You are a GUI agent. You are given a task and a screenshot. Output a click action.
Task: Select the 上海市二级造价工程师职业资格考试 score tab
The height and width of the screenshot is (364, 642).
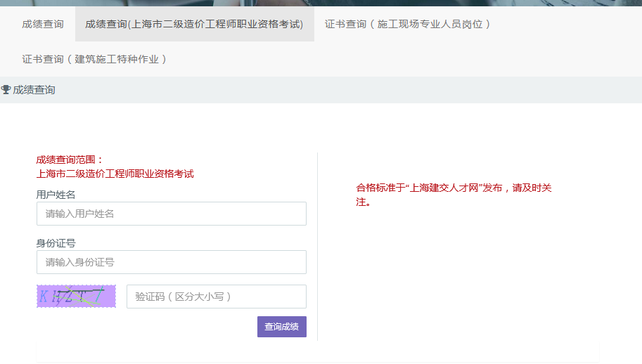194,24
